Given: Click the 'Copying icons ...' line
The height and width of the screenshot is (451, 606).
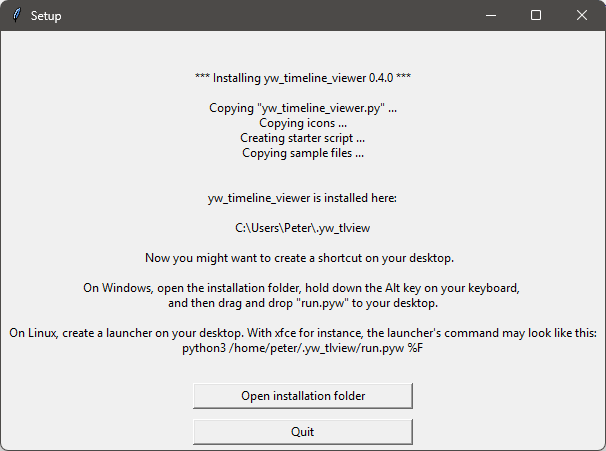Looking at the screenshot, I should click(303, 123).
